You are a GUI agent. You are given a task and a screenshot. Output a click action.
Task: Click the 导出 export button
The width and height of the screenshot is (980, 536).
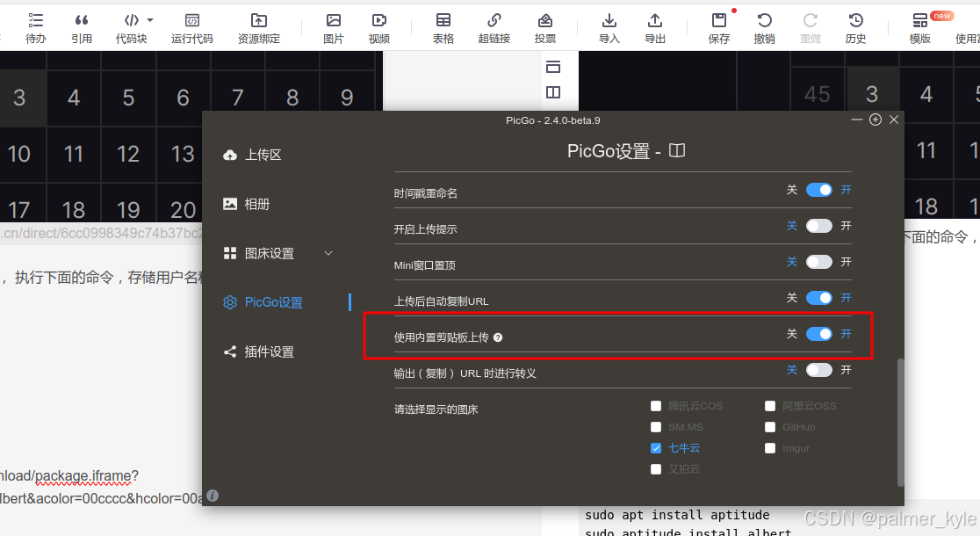tap(655, 29)
